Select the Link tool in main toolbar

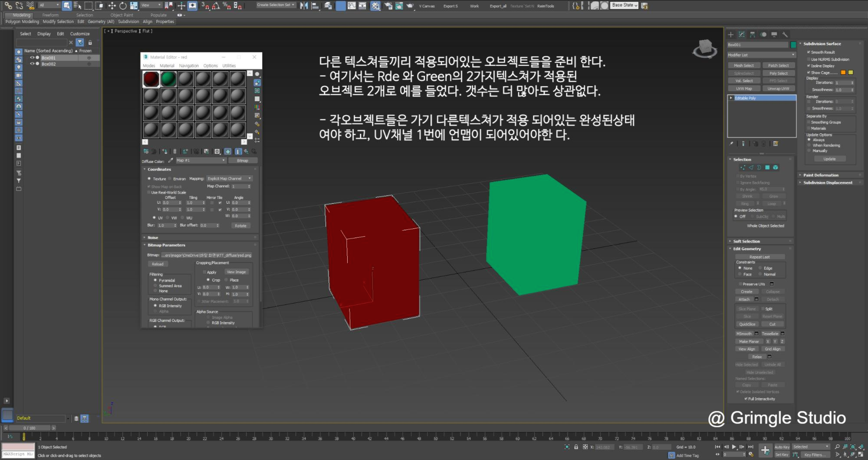[x=8, y=6]
